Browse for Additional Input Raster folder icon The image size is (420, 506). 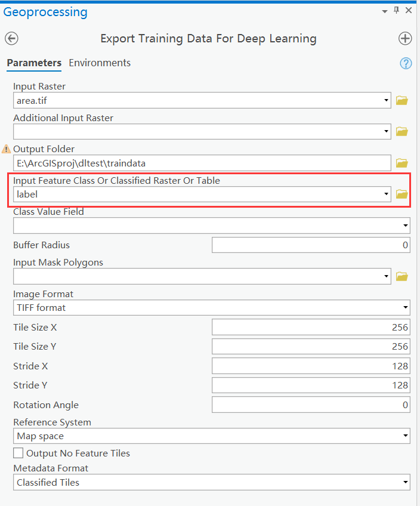tap(402, 131)
